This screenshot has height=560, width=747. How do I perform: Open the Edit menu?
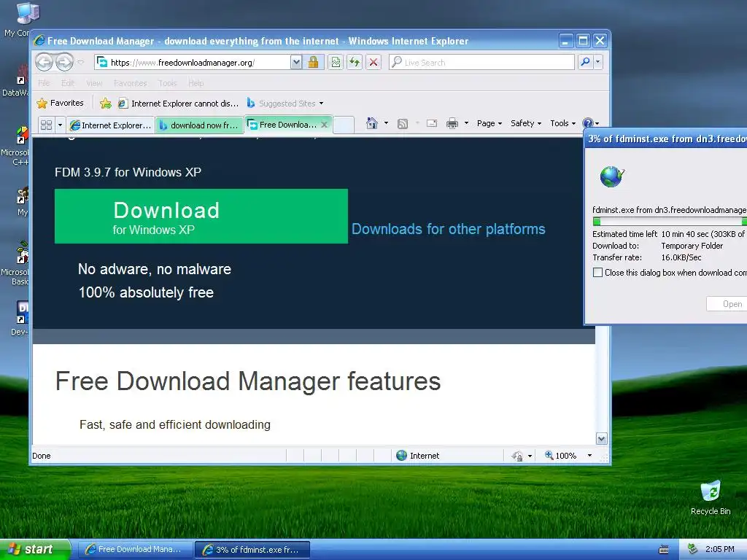(68, 83)
